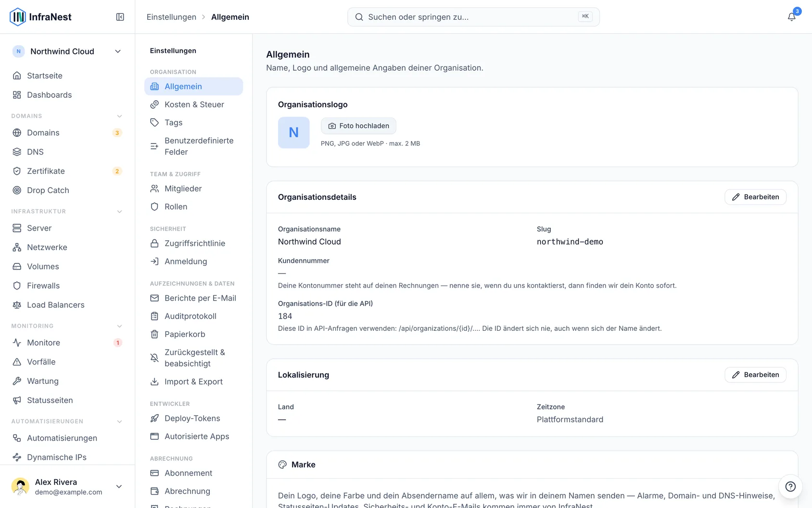Click the Deploy-Tokens rocket icon
This screenshot has height=508, width=812.
tap(154, 418)
